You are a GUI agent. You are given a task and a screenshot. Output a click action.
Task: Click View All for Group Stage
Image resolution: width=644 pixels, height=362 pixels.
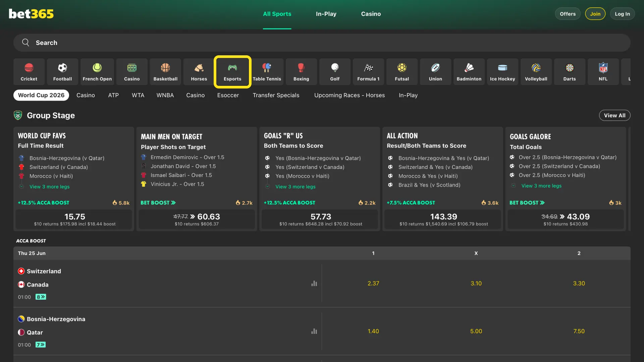tap(614, 115)
